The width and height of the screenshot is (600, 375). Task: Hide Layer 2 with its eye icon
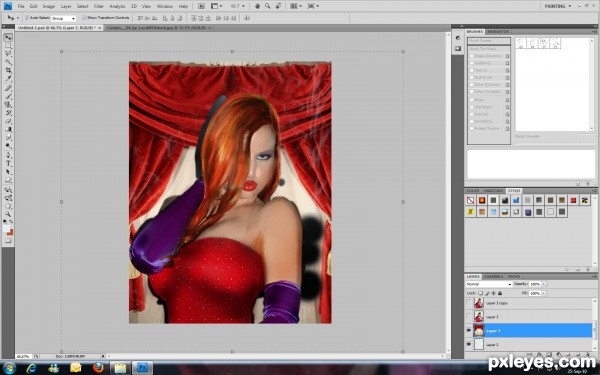[x=469, y=331]
